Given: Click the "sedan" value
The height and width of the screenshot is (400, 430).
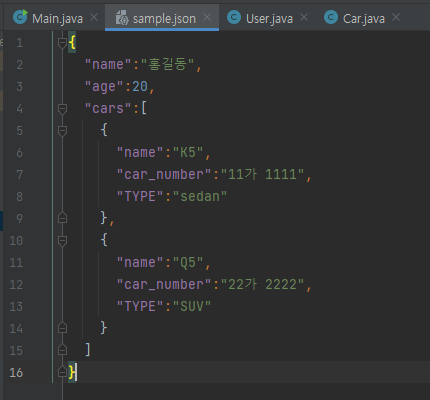Looking at the screenshot, I should 200,196.
